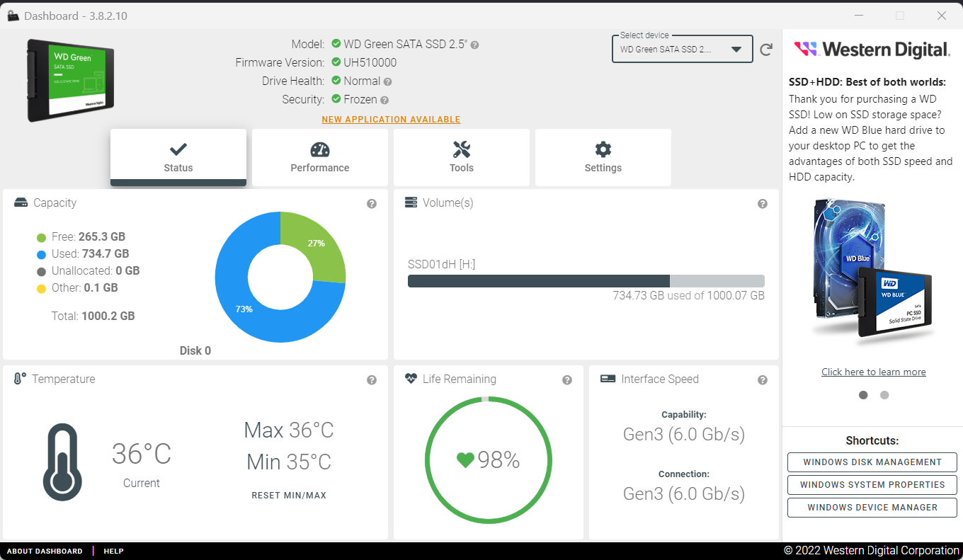Click the Western Digital logo
Screen dimensions: 963x560
point(872,50)
